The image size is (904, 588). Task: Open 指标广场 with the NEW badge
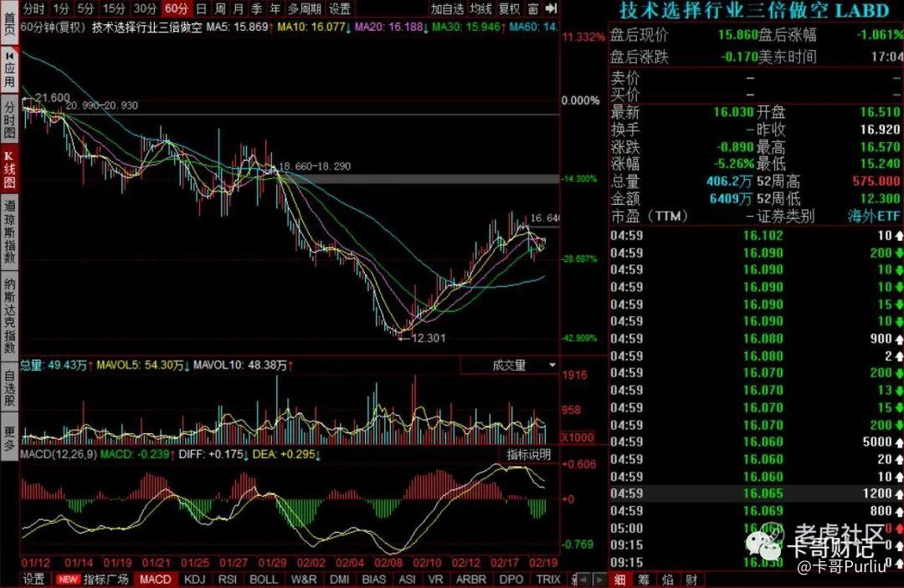[x=92, y=579]
